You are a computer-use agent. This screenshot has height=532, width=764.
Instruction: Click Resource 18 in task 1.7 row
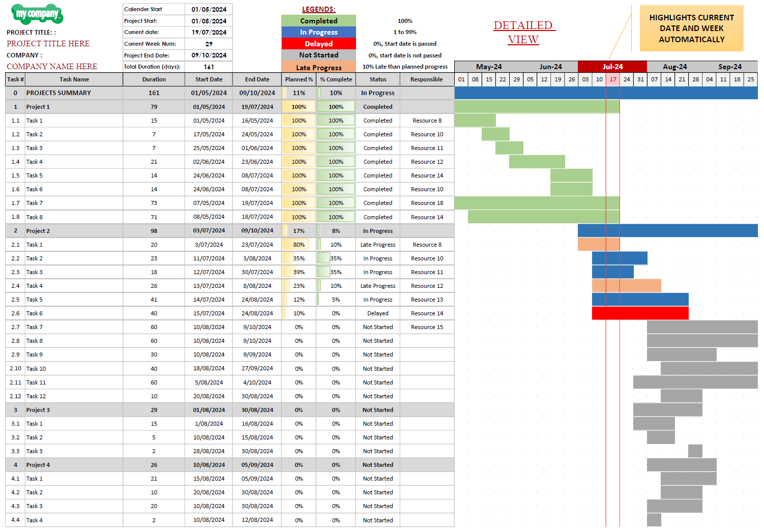(x=427, y=203)
